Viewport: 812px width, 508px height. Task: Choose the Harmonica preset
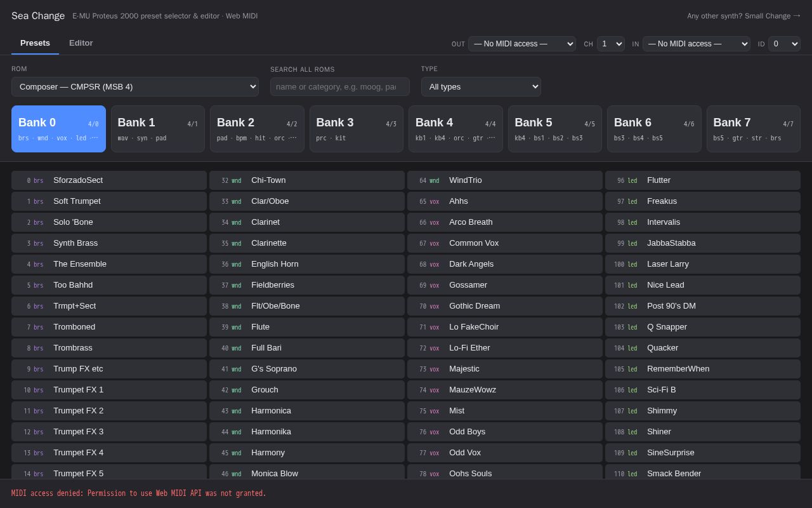307,411
